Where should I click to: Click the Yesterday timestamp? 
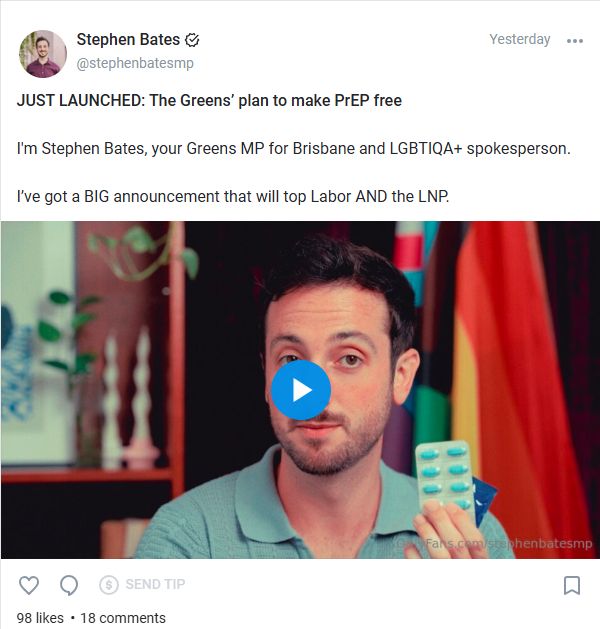tap(519, 39)
